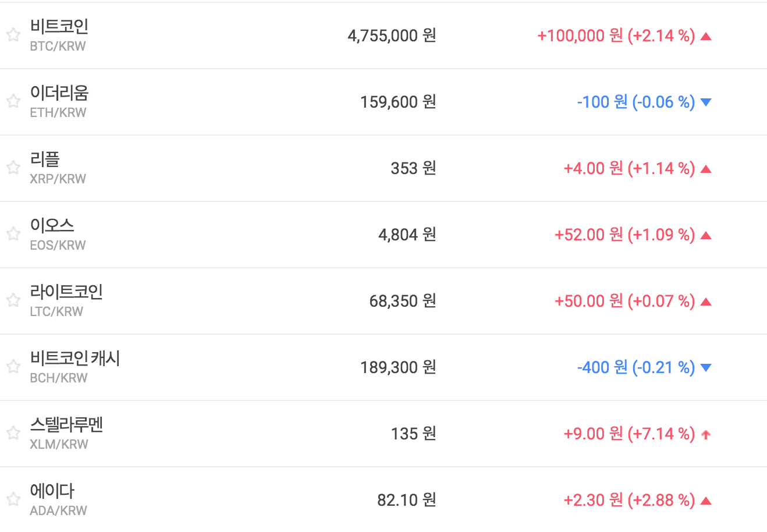Click Ethereum's blue down-triangle indicator
Image resolution: width=767 pixels, height=532 pixels.
pos(706,102)
